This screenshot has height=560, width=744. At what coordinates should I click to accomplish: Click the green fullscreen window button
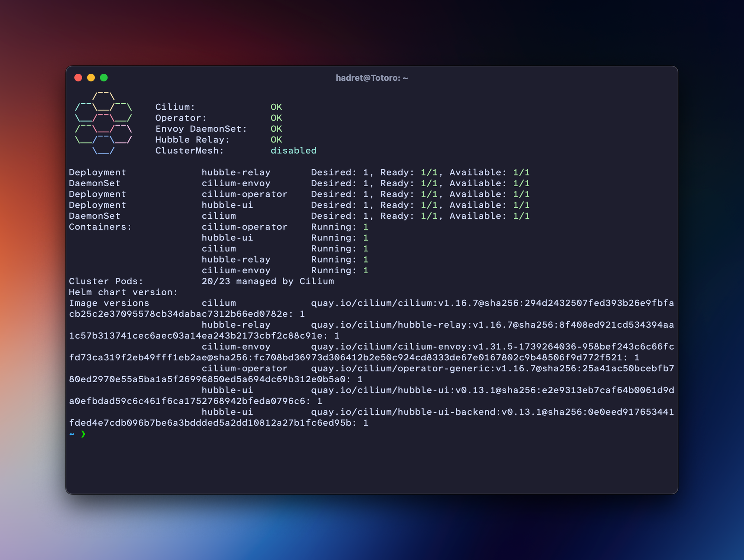[104, 77]
